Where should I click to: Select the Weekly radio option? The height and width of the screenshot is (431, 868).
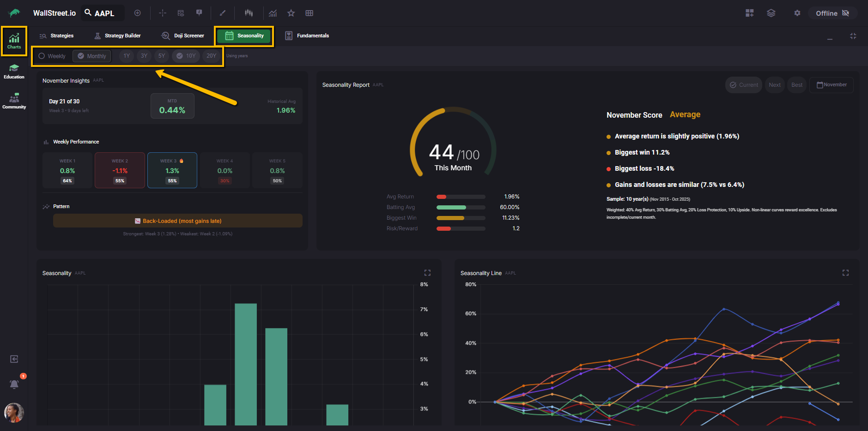[x=52, y=56]
